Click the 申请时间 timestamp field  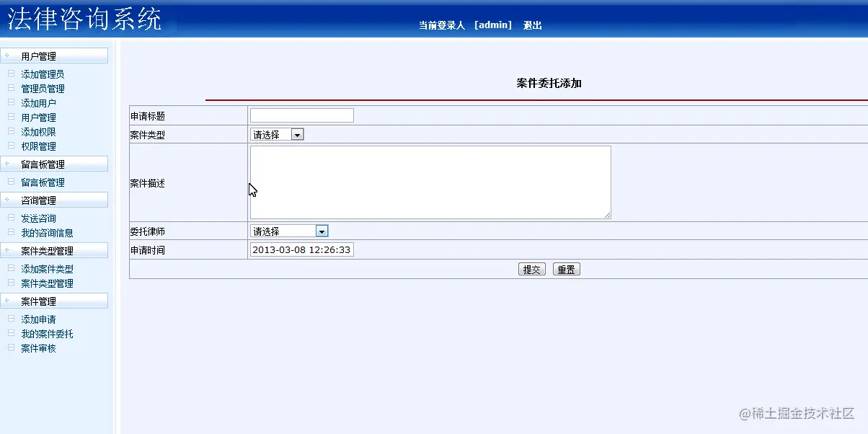coord(301,249)
